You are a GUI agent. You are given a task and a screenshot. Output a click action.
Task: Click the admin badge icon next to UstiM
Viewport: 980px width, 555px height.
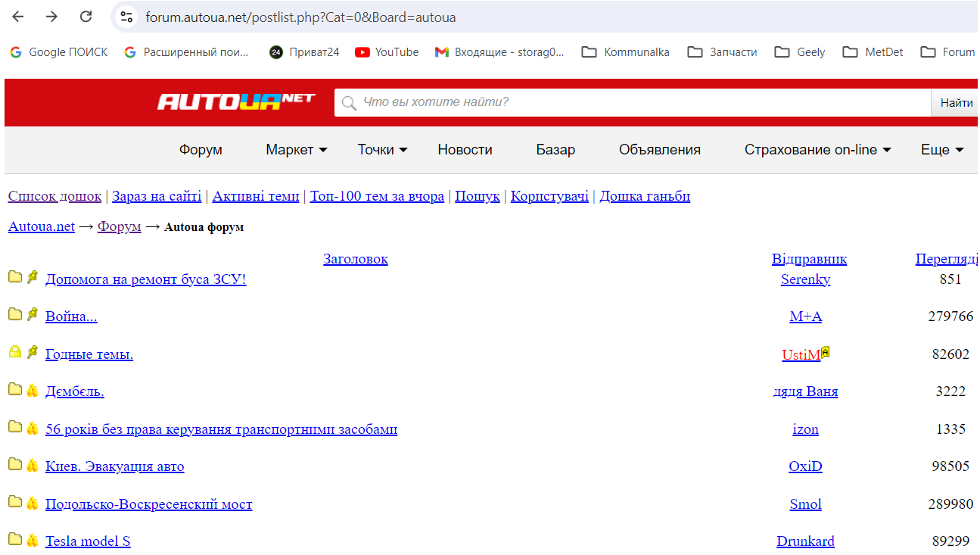(x=826, y=351)
